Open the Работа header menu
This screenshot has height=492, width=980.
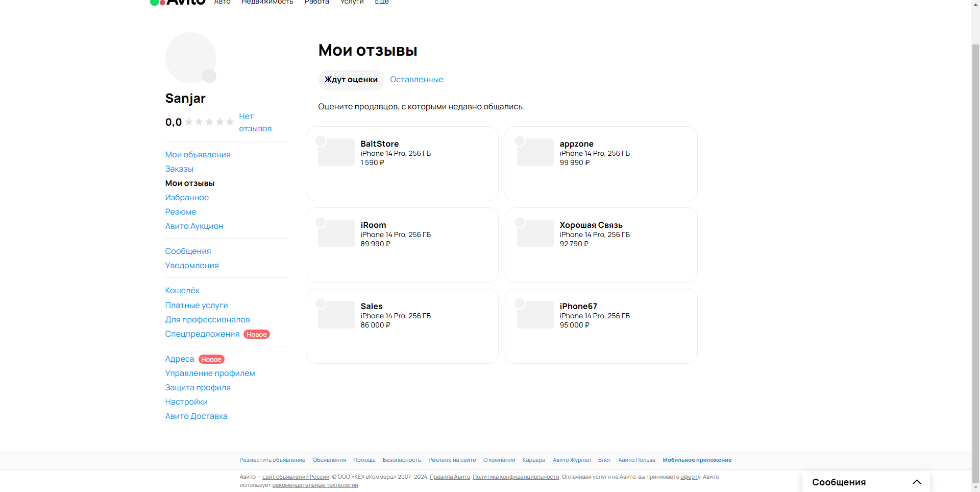click(x=317, y=2)
